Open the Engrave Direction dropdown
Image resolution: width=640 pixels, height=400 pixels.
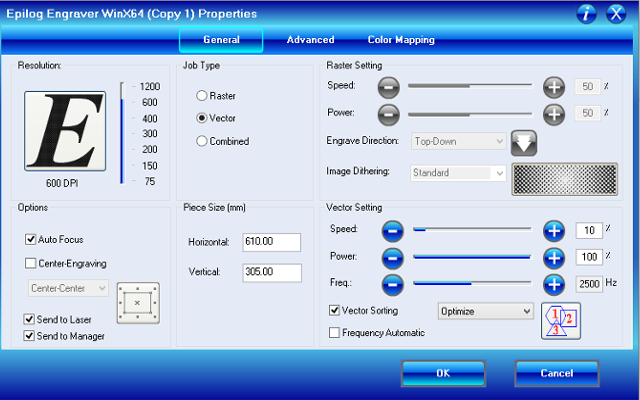tap(459, 141)
